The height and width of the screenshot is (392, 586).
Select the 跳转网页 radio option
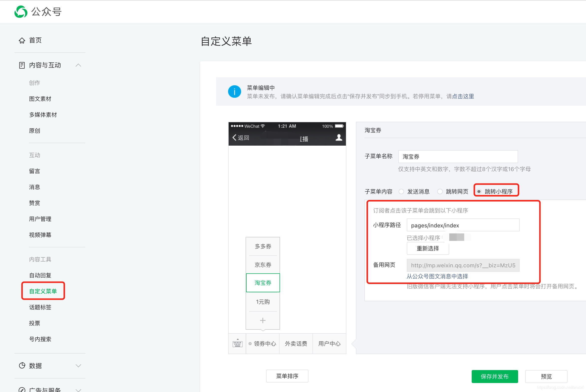pyautogui.click(x=440, y=192)
